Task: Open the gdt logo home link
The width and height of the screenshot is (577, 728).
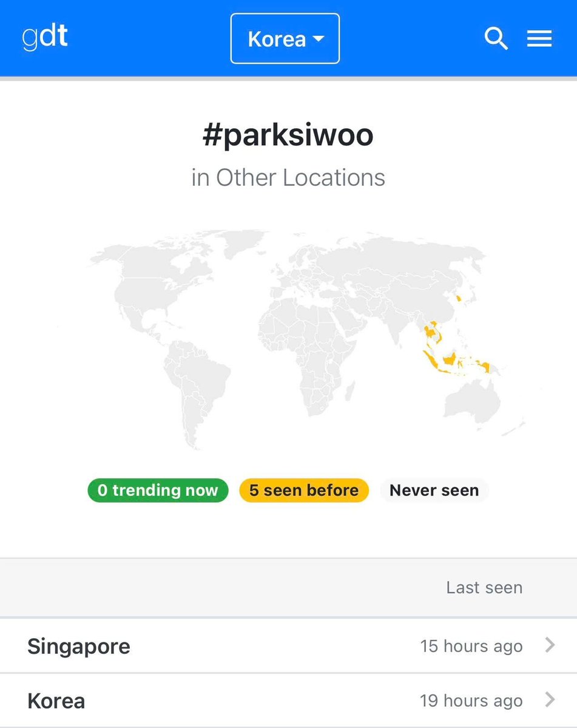Action: coord(45,36)
